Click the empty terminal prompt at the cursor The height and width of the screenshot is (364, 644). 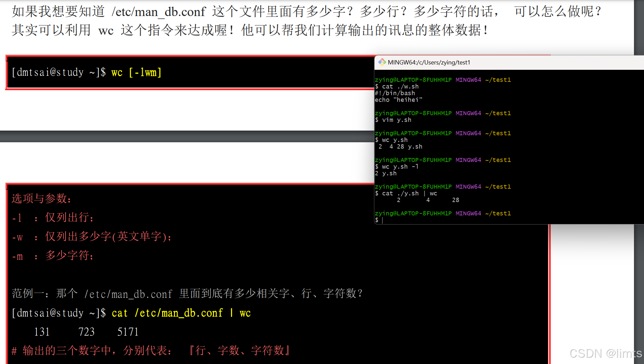click(x=382, y=220)
